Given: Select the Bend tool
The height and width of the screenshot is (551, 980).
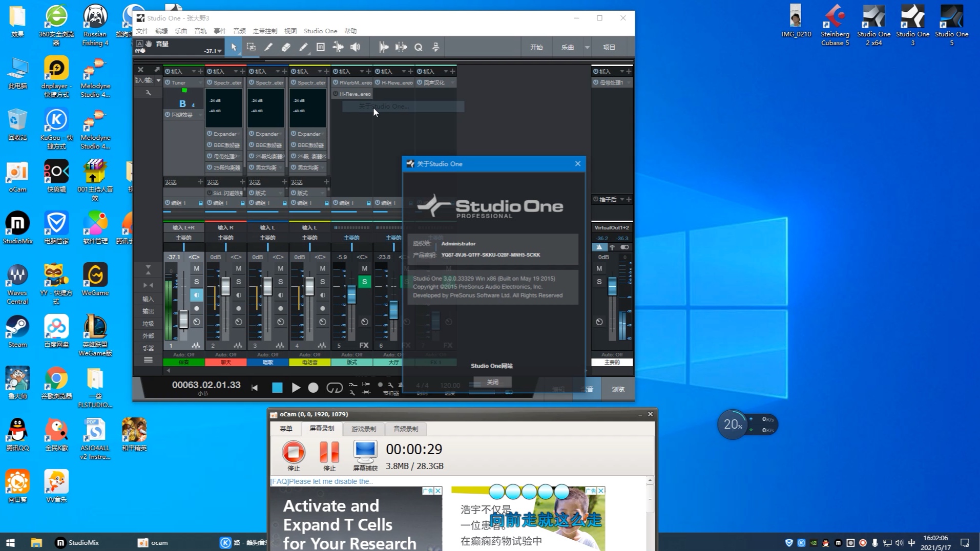Looking at the screenshot, I should (338, 47).
